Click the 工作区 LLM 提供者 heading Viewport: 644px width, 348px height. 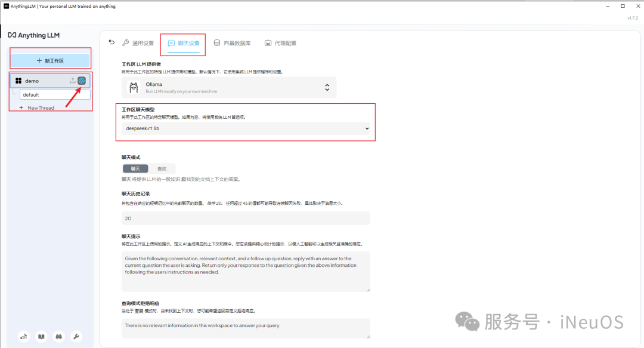tap(141, 64)
